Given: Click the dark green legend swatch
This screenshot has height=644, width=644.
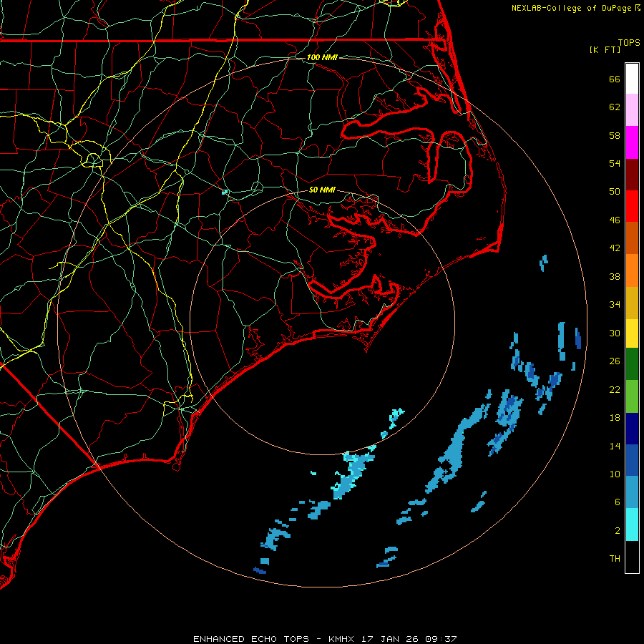Looking at the screenshot, I should (632, 364).
